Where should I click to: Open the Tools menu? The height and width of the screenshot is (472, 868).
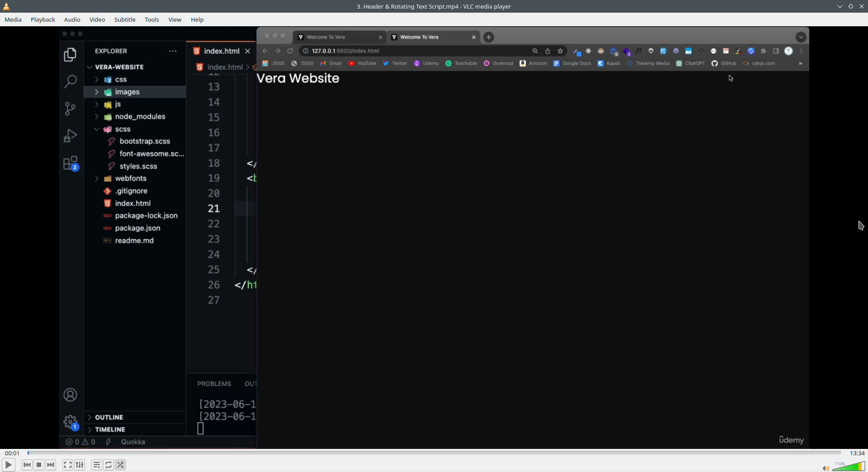152,19
